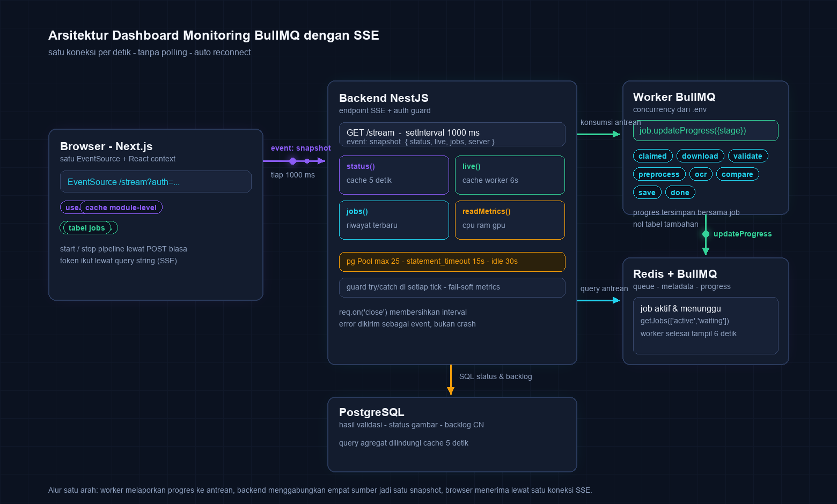Click the 'SQL status & backlog' label

496,376
